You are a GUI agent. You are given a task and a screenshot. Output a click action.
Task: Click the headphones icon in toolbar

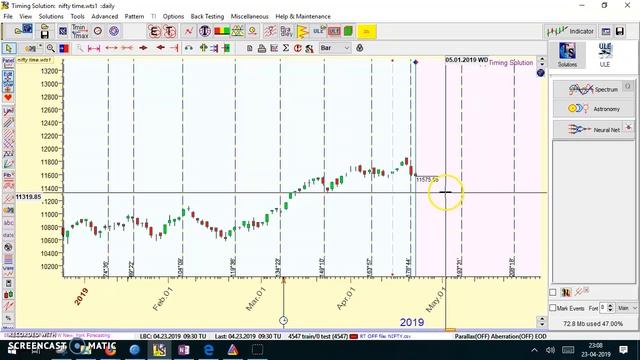point(189,48)
